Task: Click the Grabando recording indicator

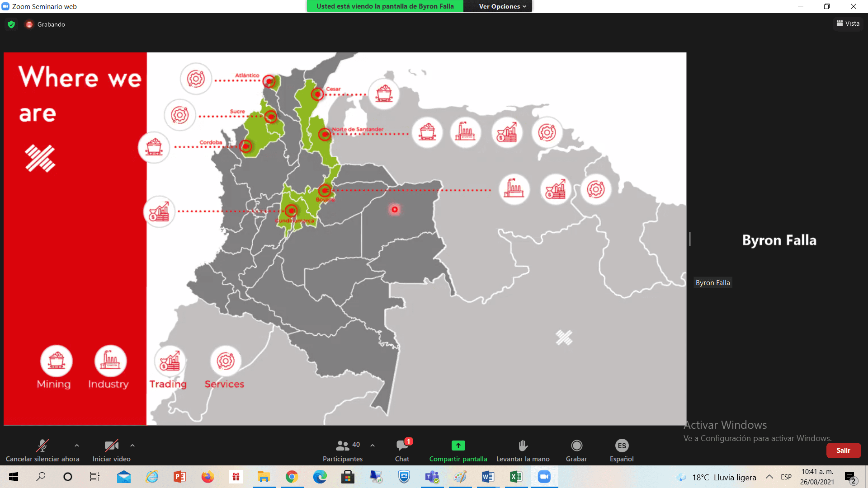Action: click(x=46, y=24)
